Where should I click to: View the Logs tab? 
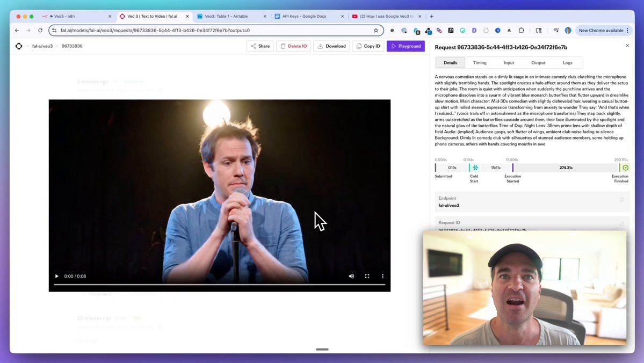pos(567,63)
